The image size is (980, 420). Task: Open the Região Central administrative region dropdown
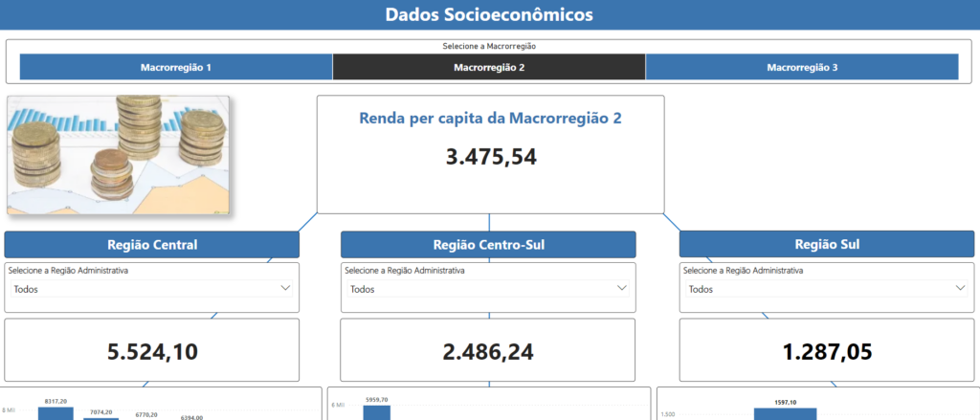(x=152, y=289)
